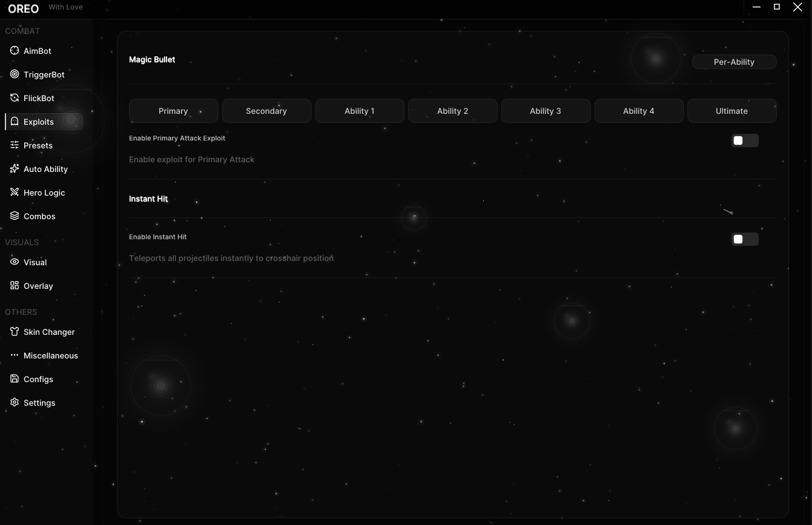Click the Visual eye icon
The image size is (812, 525).
pos(15,262)
